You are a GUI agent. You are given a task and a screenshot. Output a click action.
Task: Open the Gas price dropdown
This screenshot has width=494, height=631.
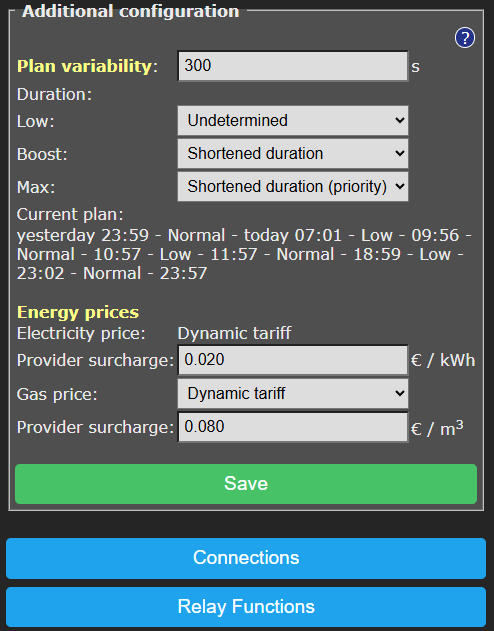click(x=293, y=394)
